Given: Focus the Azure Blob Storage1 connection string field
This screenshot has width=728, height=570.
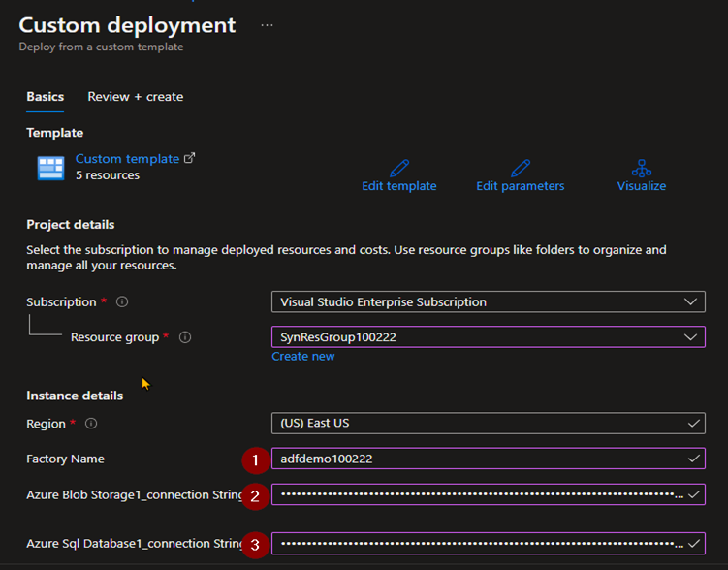Looking at the screenshot, I should tap(489, 494).
